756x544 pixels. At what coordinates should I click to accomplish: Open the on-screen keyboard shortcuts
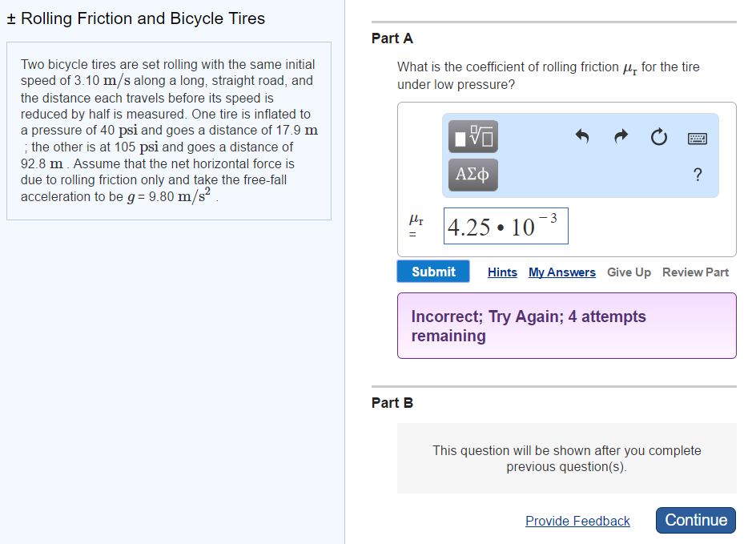[x=697, y=138]
